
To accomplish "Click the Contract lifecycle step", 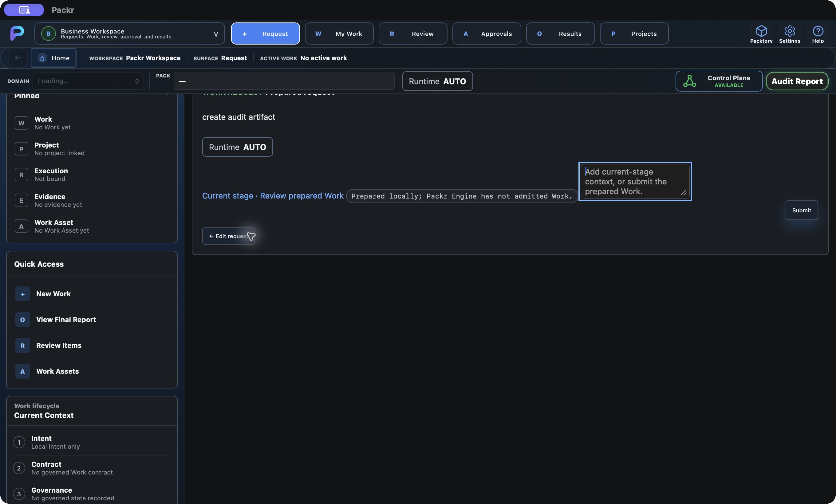I will 92,468.
